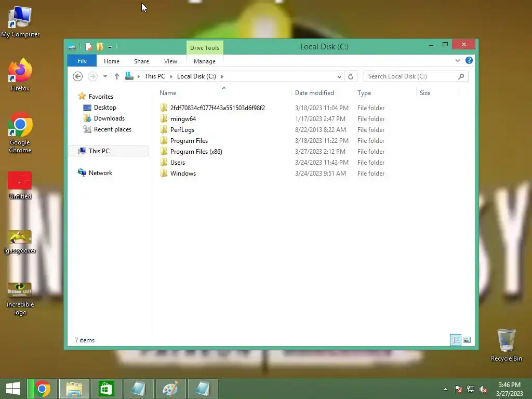This screenshot has width=532, height=399.
Task: Select the Users folder
Action: [172, 162]
